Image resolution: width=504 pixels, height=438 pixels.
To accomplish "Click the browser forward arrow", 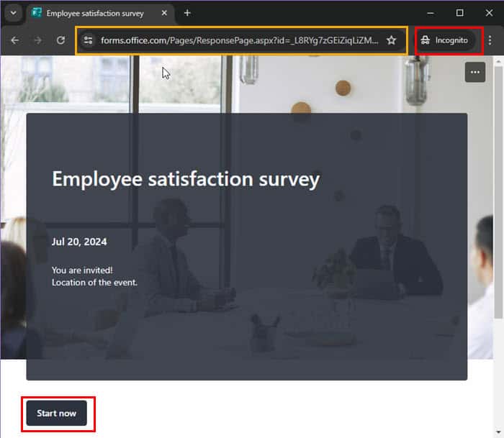I will pyautogui.click(x=38, y=40).
